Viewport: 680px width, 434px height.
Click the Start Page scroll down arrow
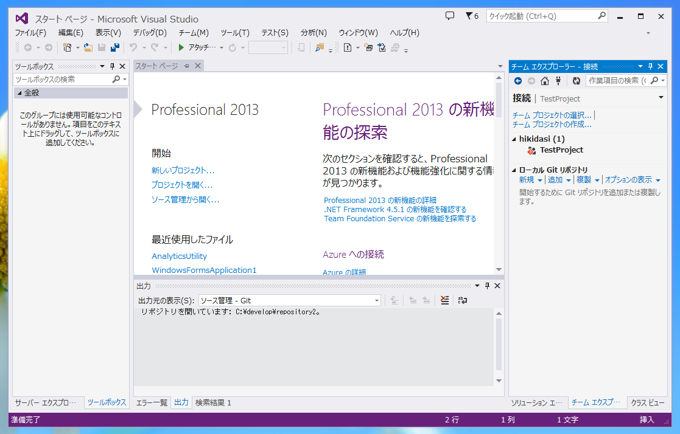point(499,269)
